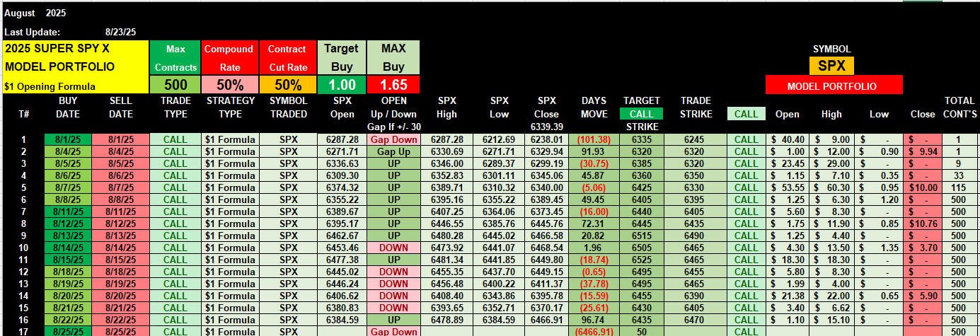The height and width of the screenshot is (336, 980).
Task: Click the orange SPX symbol cell
Action: pyautogui.click(x=831, y=66)
